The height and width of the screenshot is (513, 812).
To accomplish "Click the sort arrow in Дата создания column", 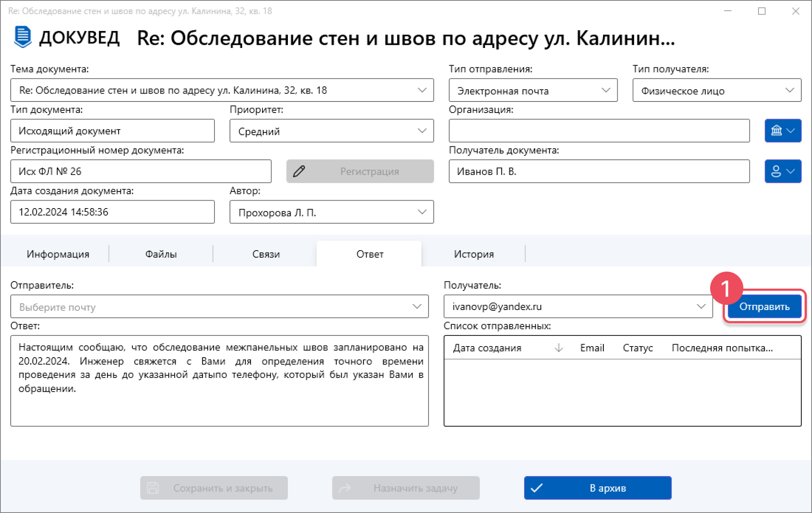I will 559,348.
